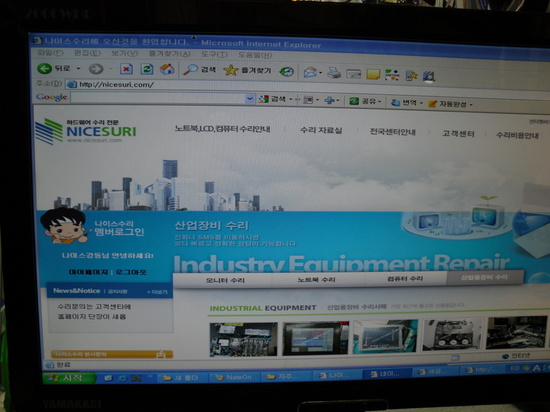Switch to 자주... folder taskbar button
550x412 pixels.
286,377
